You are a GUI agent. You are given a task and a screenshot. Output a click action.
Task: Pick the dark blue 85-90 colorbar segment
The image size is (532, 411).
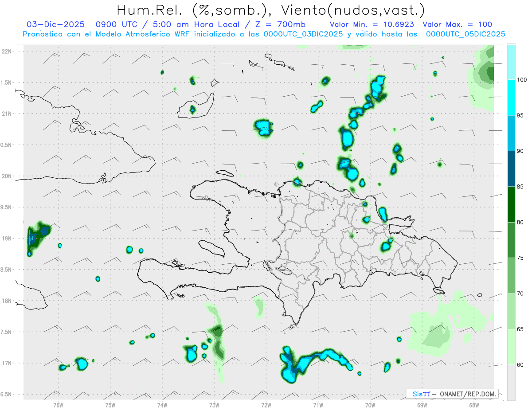(x=511, y=169)
